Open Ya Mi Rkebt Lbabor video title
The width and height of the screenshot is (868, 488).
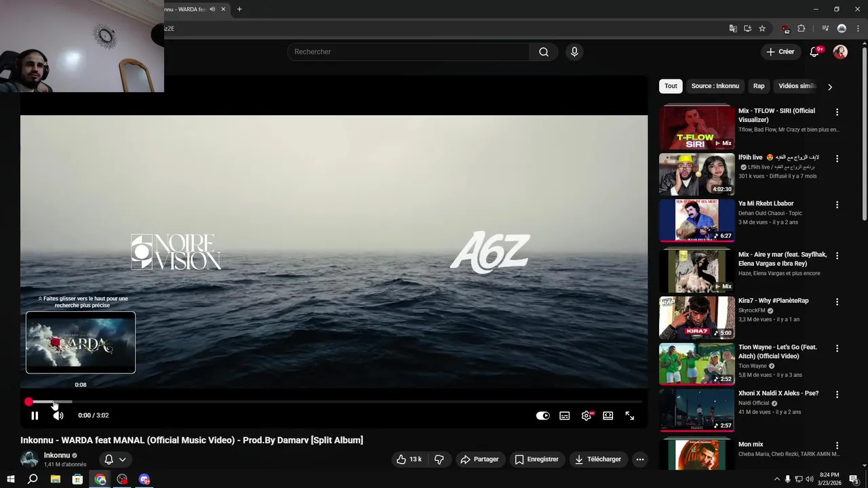[x=766, y=203]
